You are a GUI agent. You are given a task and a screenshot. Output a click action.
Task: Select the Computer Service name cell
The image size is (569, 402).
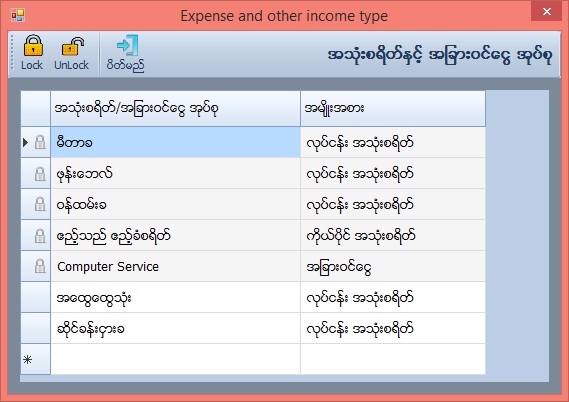176,266
